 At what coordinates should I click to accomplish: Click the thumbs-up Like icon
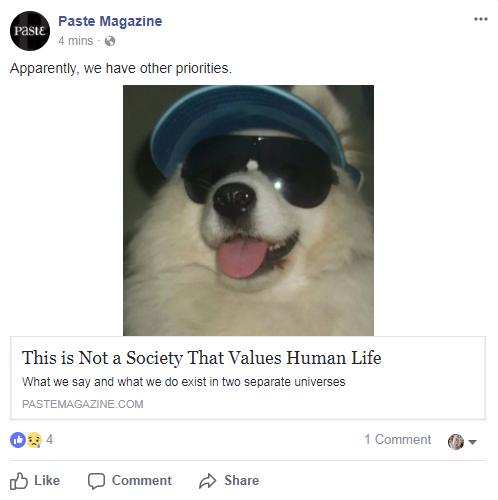(19, 481)
